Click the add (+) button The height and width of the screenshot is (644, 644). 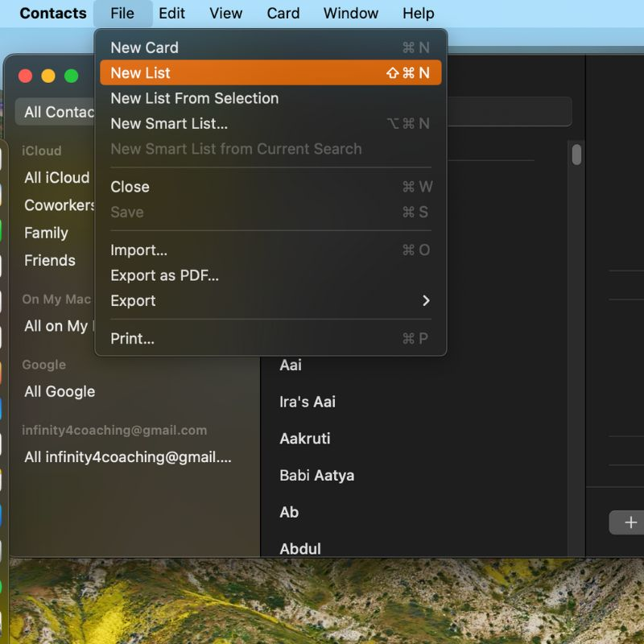[x=630, y=522]
